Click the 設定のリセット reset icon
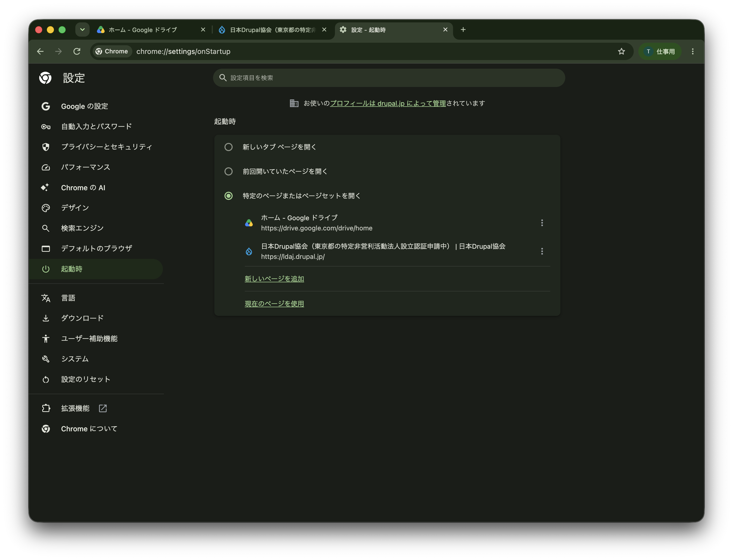This screenshot has width=733, height=560. 46,379
